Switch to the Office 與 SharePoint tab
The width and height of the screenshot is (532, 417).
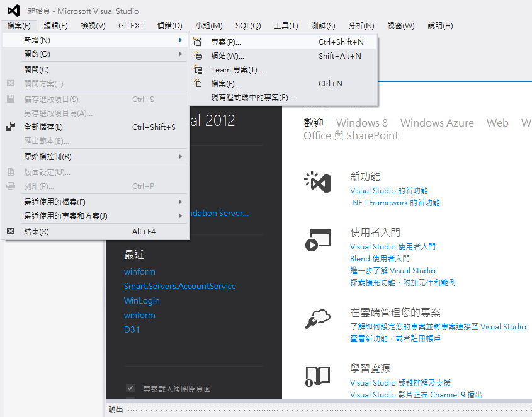coord(351,135)
